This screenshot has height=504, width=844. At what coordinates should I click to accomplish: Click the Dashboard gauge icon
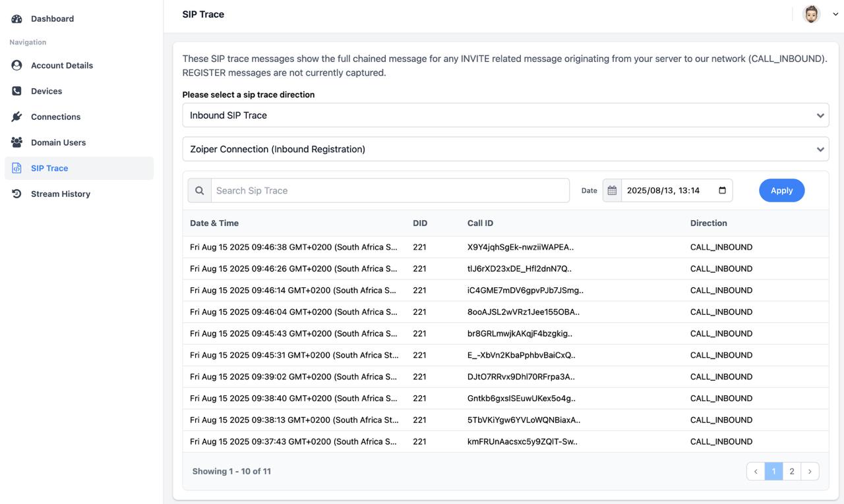pyautogui.click(x=16, y=19)
